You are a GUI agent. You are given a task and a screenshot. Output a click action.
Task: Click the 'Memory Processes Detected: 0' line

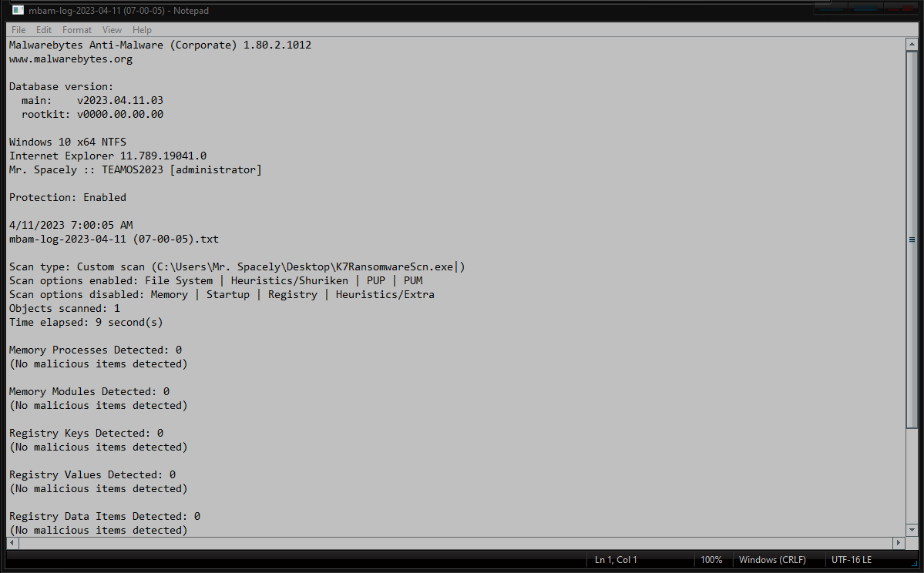(96, 350)
